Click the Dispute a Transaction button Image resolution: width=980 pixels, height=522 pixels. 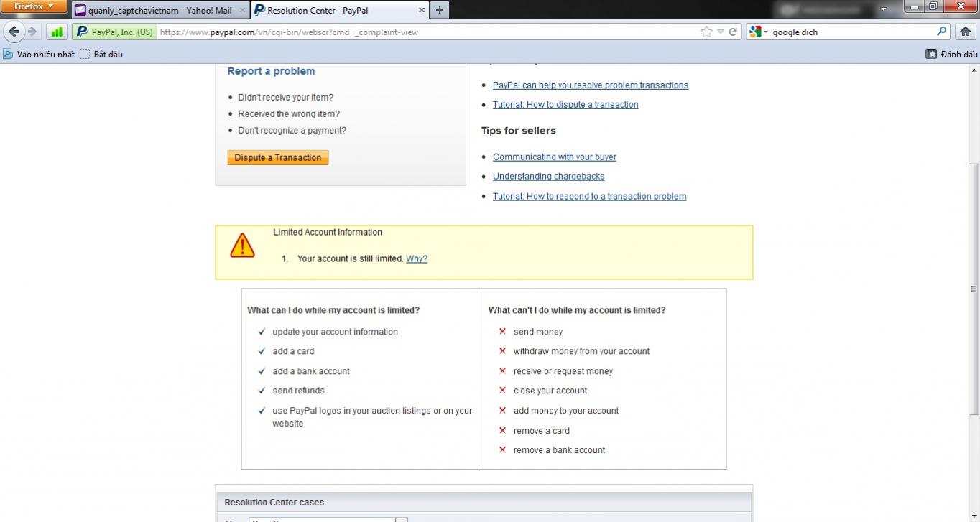pyautogui.click(x=277, y=158)
